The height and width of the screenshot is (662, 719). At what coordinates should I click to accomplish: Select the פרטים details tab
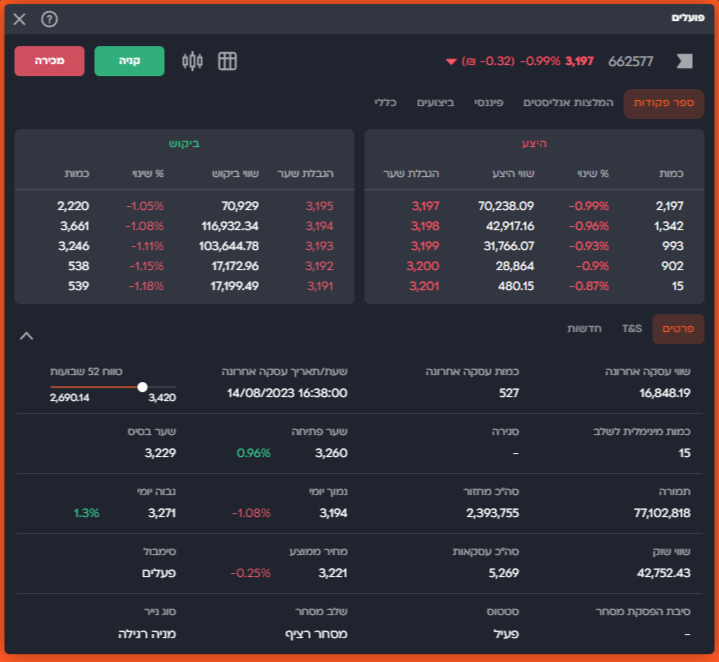tap(678, 328)
